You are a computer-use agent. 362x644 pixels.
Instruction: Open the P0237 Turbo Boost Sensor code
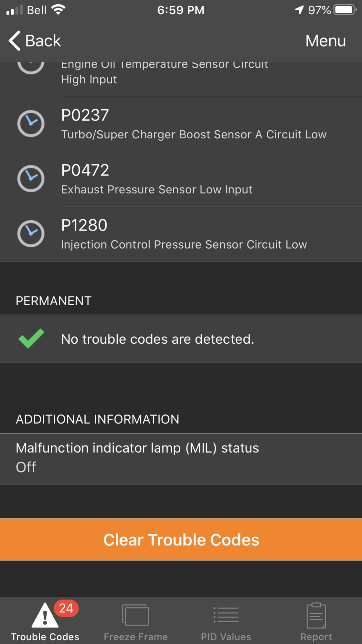pyautogui.click(x=181, y=124)
